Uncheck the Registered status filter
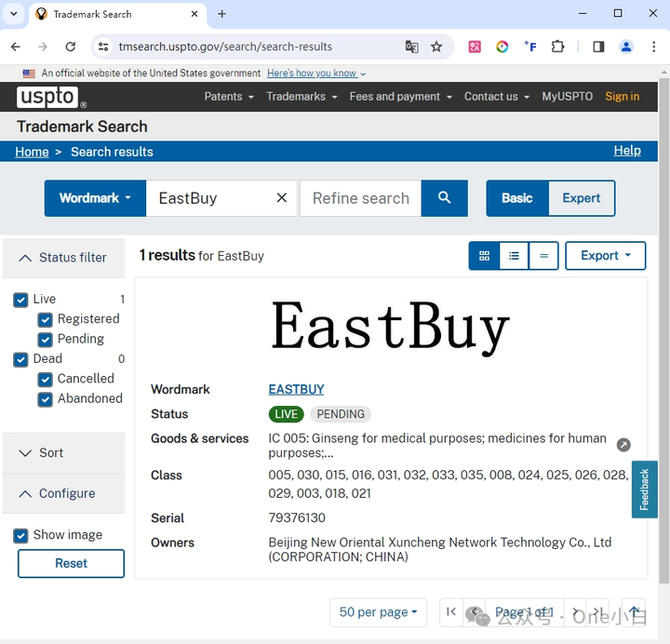This screenshot has width=670, height=644. coord(45,319)
